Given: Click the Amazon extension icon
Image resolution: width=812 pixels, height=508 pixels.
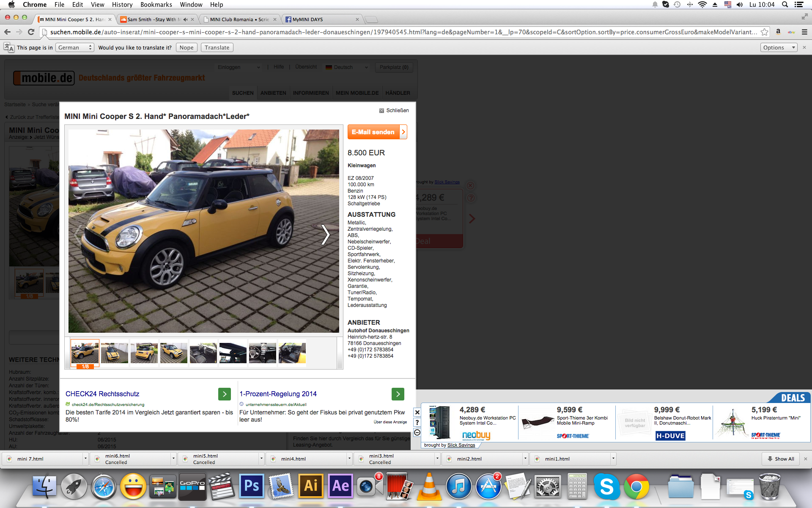Looking at the screenshot, I should [x=778, y=32].
